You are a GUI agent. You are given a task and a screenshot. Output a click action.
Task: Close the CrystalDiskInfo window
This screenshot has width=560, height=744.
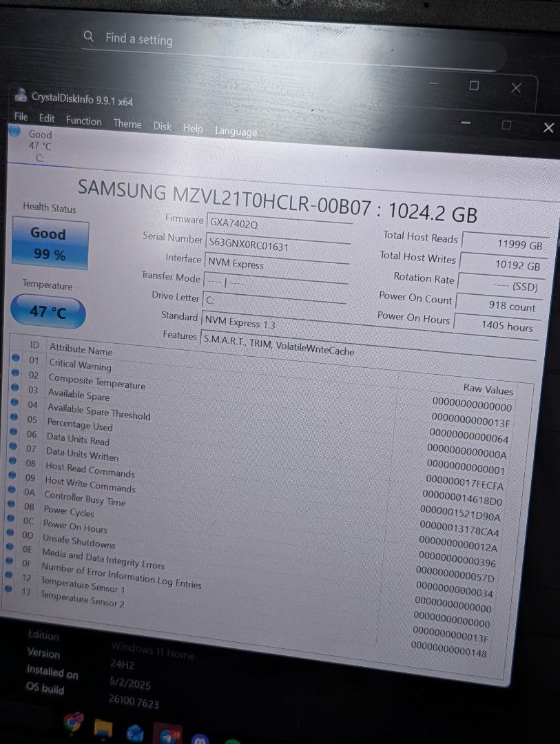click(548, 127)
